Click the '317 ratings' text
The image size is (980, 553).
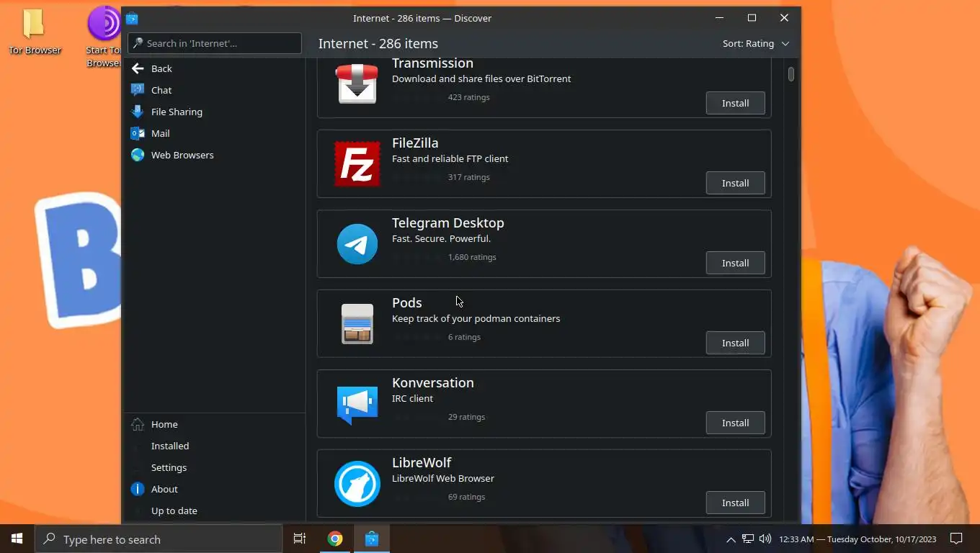coord(468,177)
